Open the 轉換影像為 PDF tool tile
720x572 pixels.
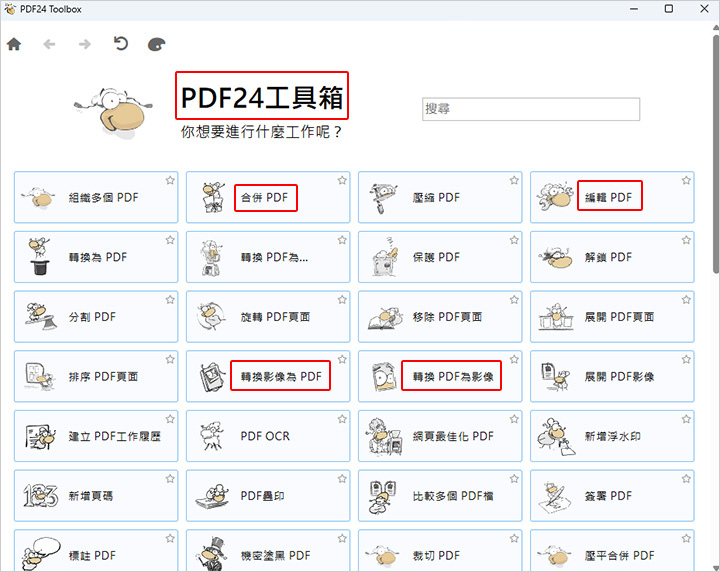[268, 376]
